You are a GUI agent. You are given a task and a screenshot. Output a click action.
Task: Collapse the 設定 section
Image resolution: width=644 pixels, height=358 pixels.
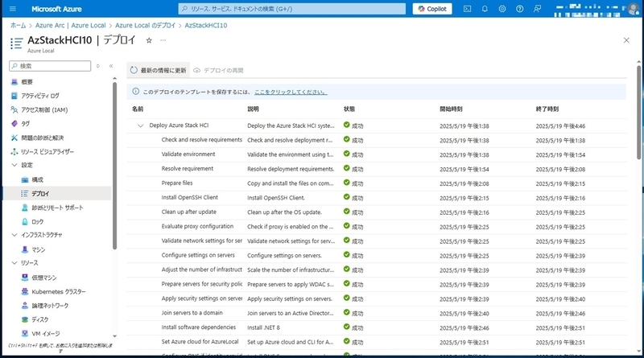14,165
